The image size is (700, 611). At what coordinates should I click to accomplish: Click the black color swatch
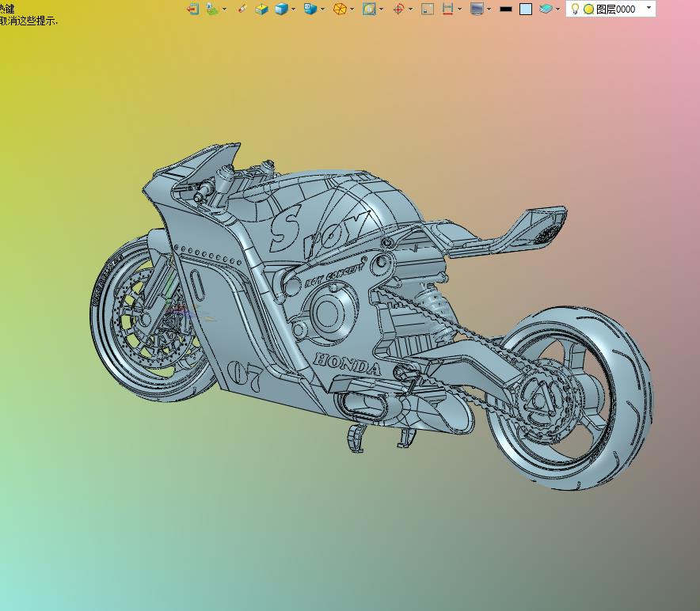506,9
